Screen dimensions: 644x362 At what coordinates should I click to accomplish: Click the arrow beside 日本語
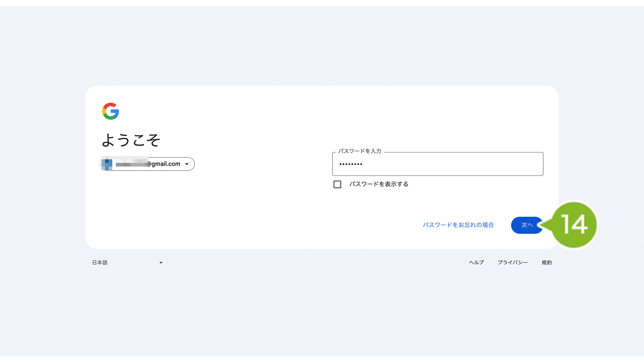[161, 263]
